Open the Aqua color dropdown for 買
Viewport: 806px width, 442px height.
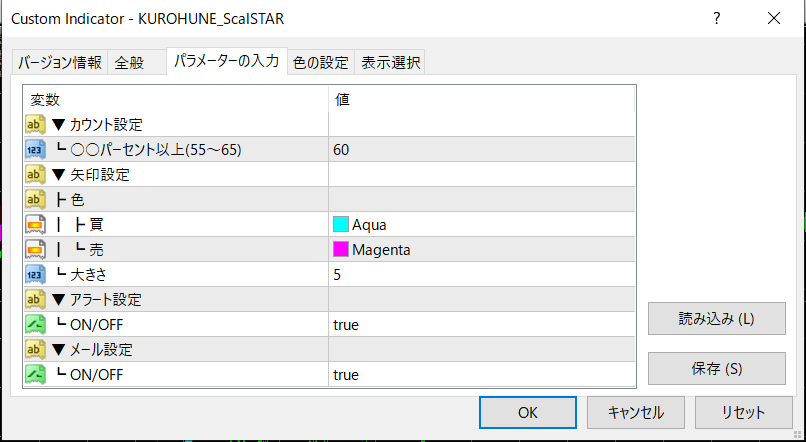pyautogui.click(x=480, y=224)
